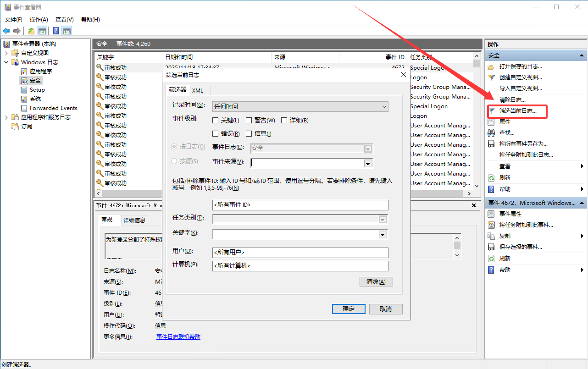
Task: Click the 所有事件 ID input field
Action: (300, 205)
